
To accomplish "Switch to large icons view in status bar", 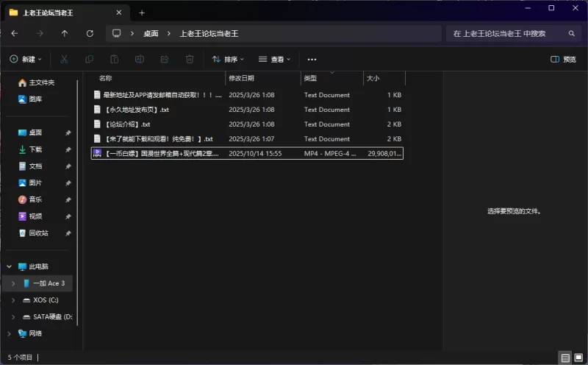I will pos(578,358).
